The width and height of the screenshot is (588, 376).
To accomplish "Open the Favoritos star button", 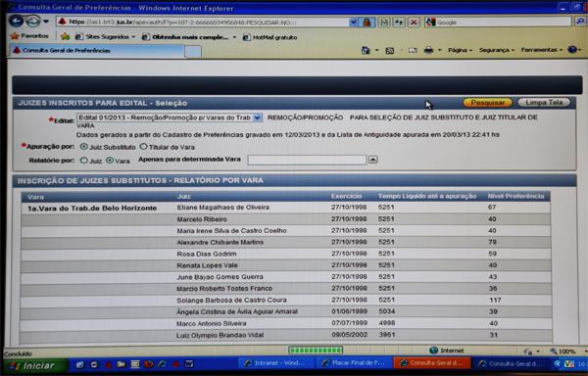I will click(x=29, y=36).
